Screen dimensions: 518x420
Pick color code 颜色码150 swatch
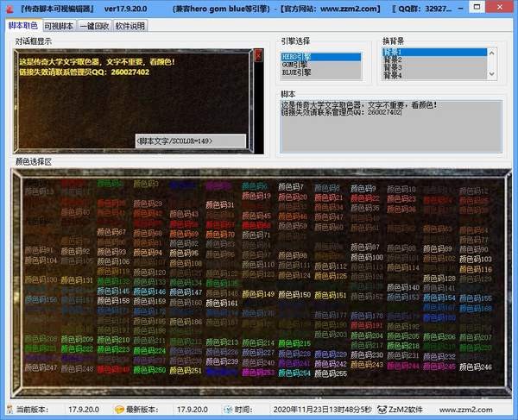[293, 295]
